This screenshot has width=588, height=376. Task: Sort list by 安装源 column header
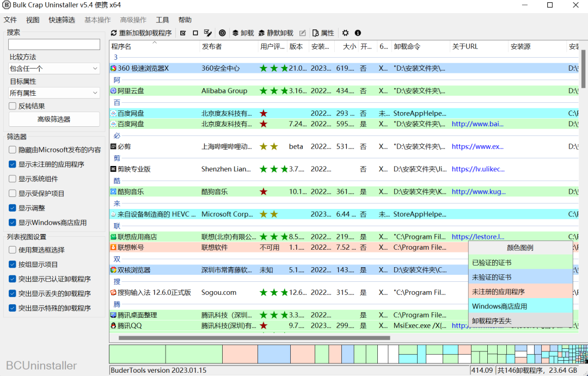coord(537,46)
